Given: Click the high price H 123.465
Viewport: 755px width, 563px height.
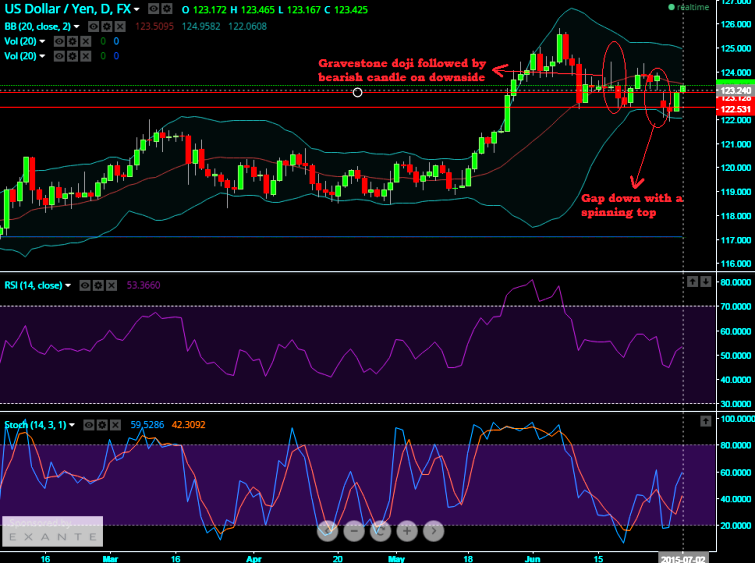Looking at the screenshot, I should 252,10.
